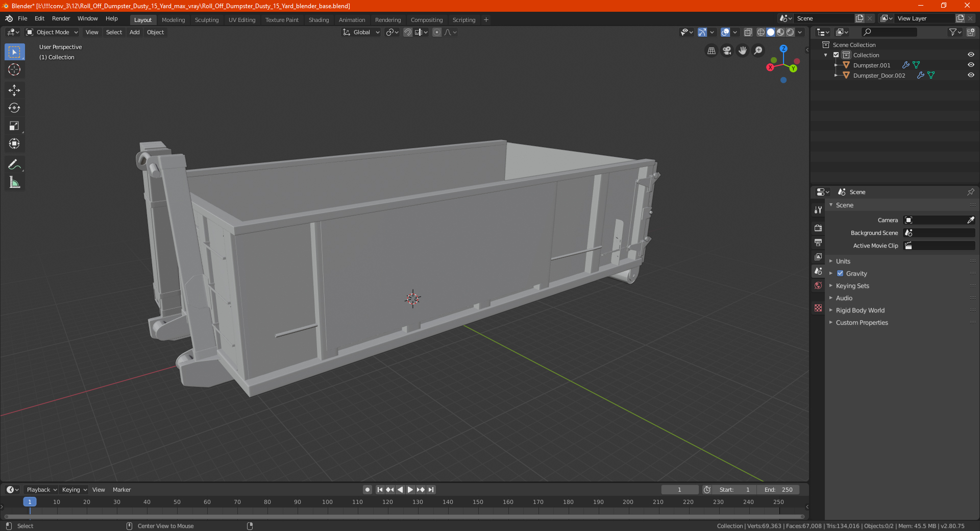Switch to Shading workspace tab
This screenshot has height=531, width=980.
point(318,20)
